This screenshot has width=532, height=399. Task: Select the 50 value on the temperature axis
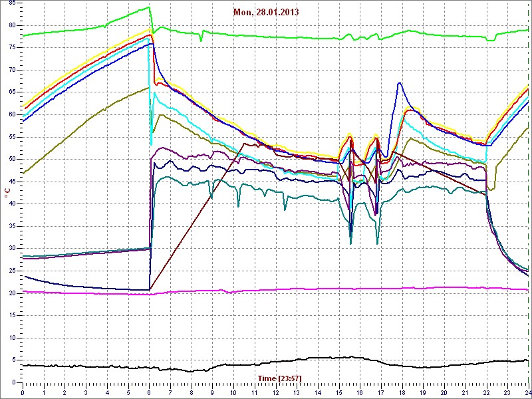point(11,159)
